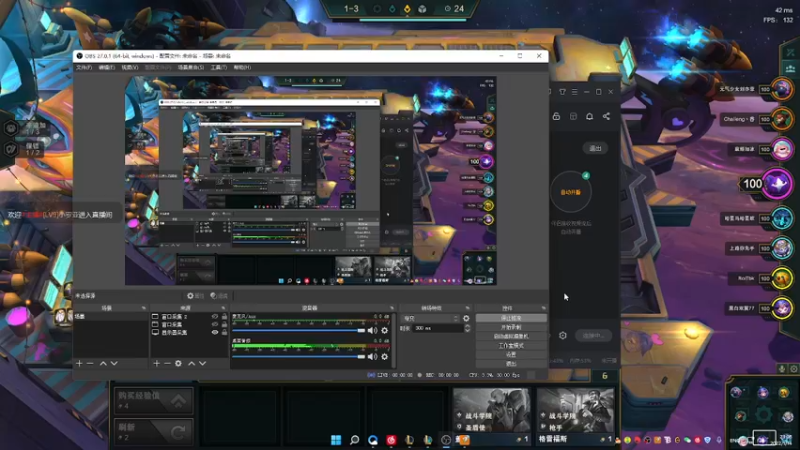This screenshot has width=800, height=450.
Task: Move source up in sources panel
Action: [x=191, y=363]
